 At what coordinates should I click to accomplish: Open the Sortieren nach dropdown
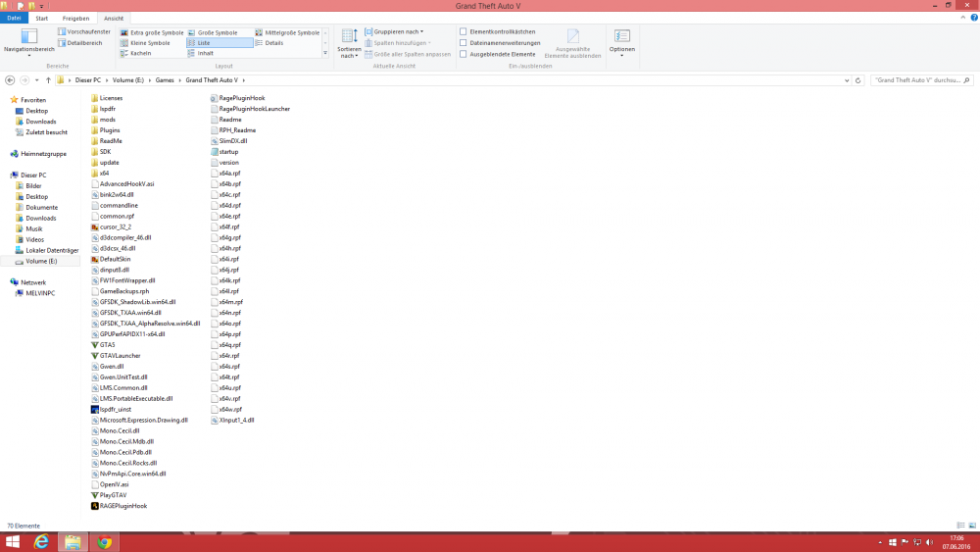(349, 43)
